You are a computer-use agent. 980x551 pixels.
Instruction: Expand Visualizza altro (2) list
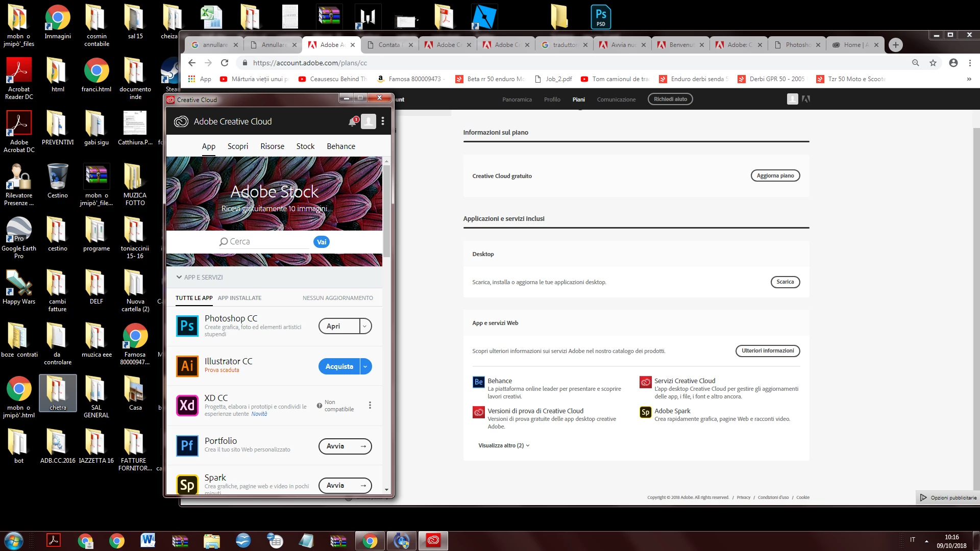pos(504,445)
